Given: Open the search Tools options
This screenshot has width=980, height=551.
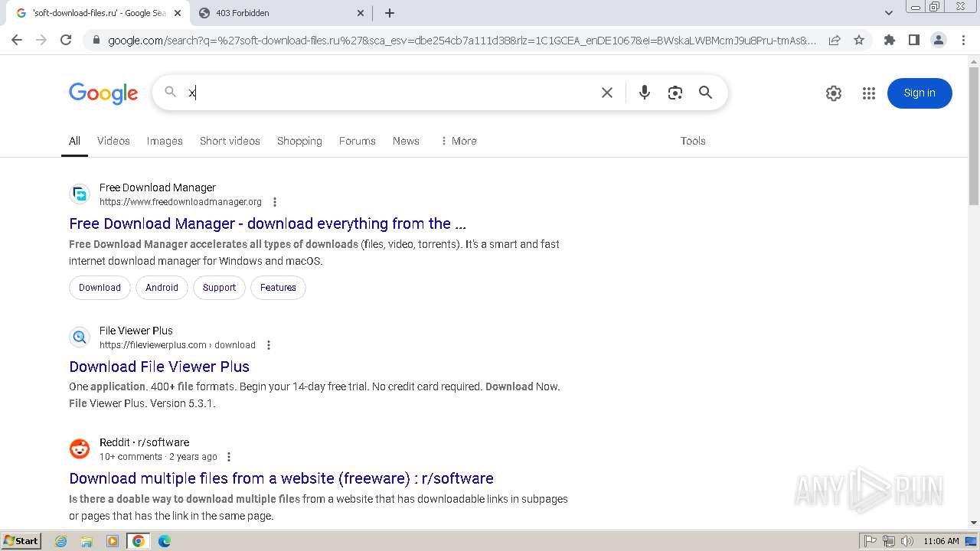Looking at the screenshot, I should [x=693, y=141].
